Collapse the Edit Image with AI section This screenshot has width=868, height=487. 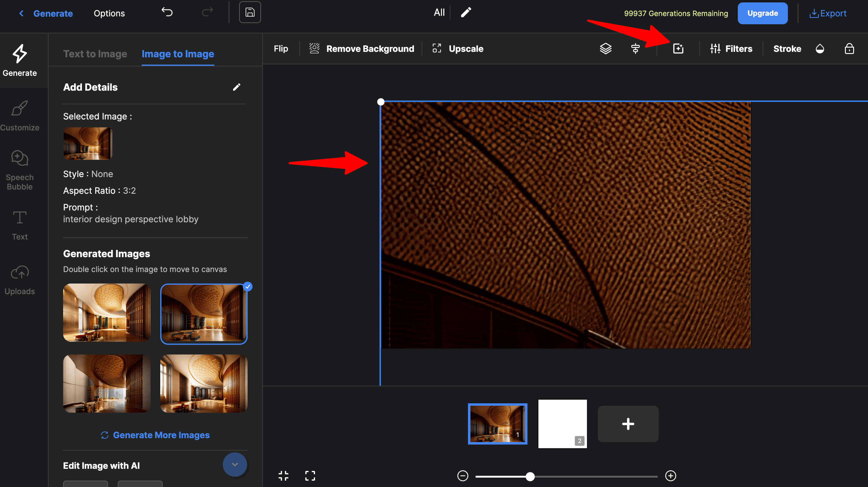tap(235, 465)
